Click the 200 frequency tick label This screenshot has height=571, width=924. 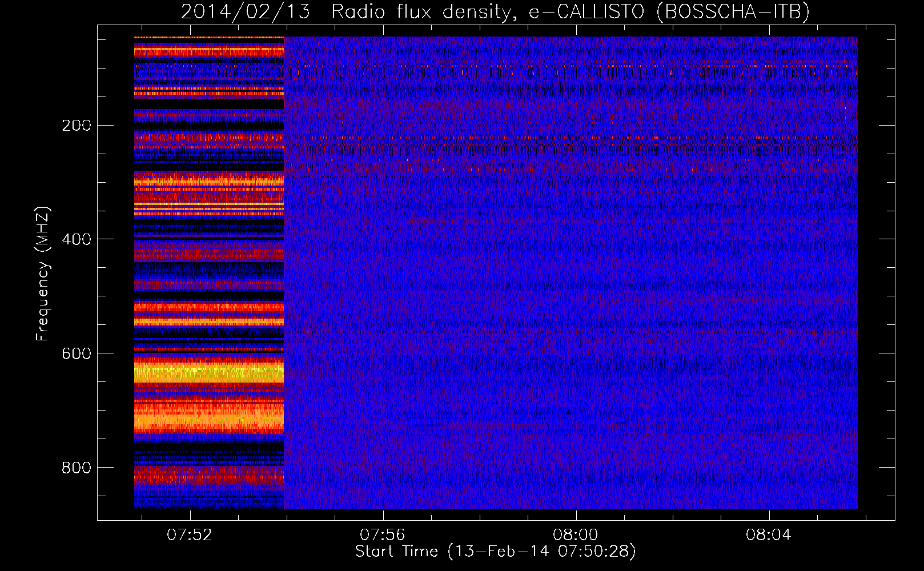(77, 125)
